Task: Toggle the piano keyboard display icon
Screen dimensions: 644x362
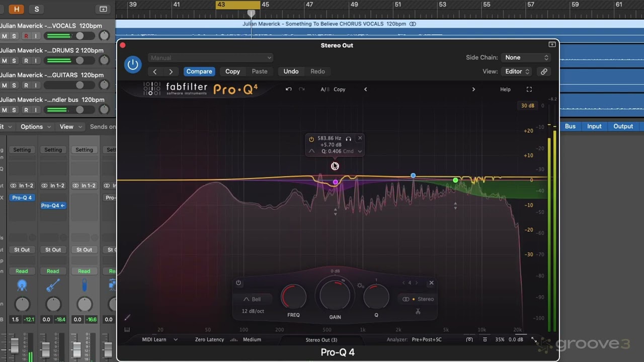Action: coord(127,330)
